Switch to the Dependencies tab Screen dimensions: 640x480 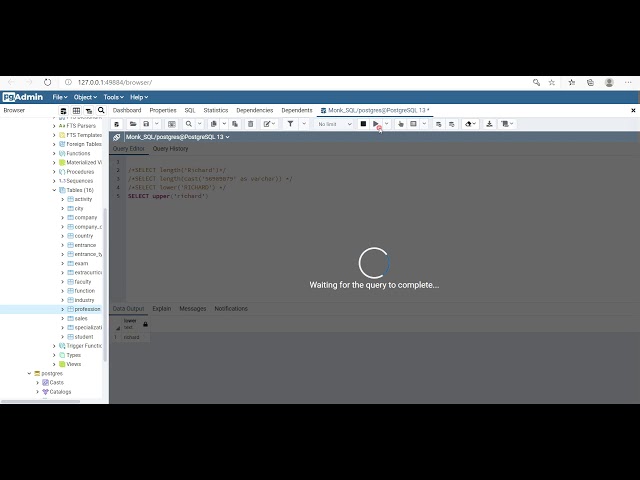click(x=255, y=110)
